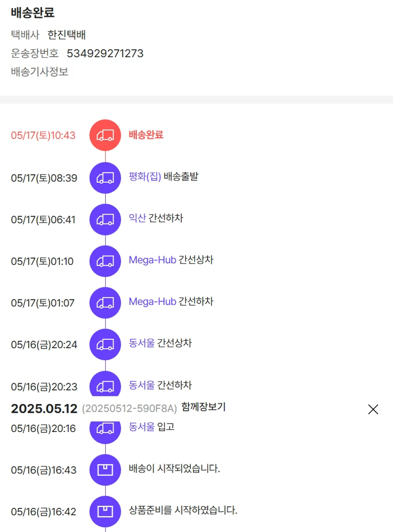Click 동서울 link in 간선상차 row
This screenshot has height=532, width=393.
[141, 343]
